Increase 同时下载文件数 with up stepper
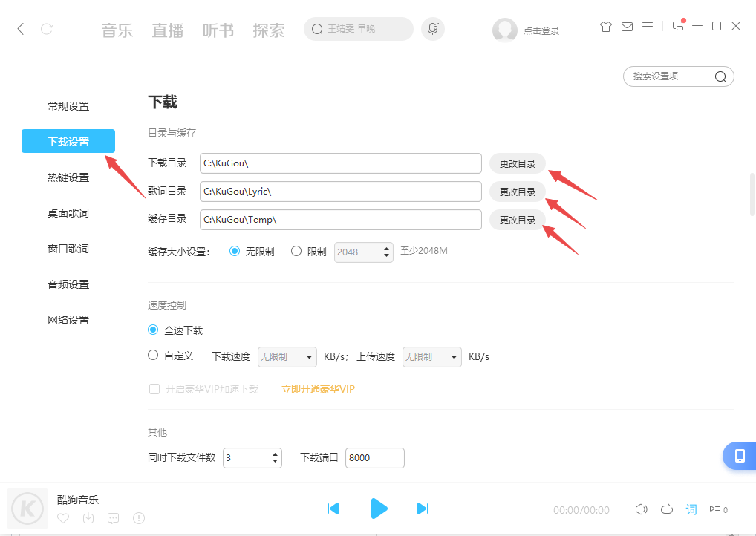The image size is (756, 536). tap(276, 454)
